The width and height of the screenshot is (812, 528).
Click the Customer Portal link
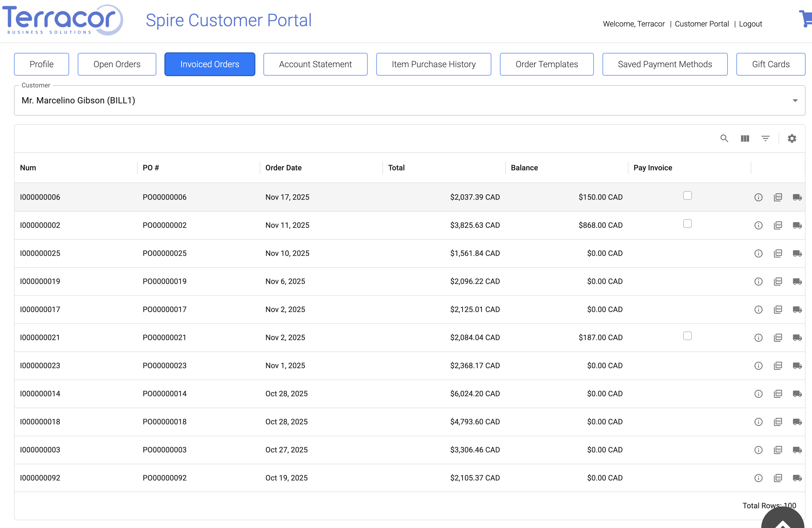(702, 24)
